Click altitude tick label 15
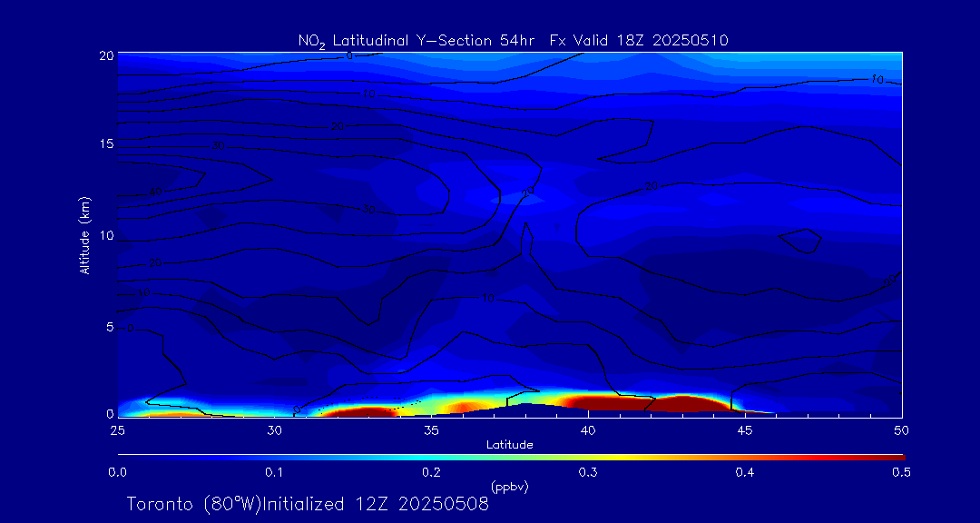The height and width of the screenshot is (523, 980). [106, 143]
